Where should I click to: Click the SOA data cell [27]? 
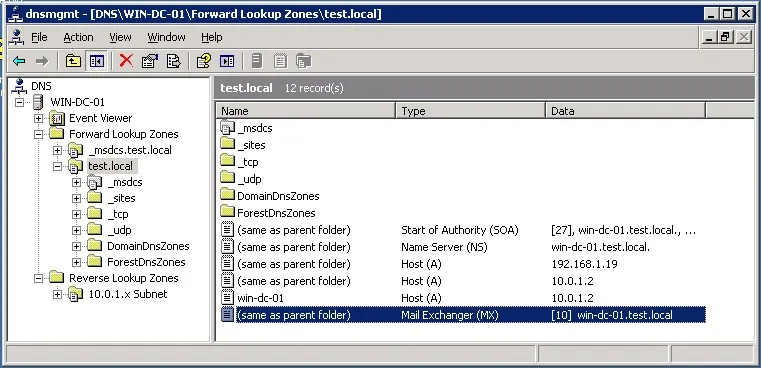(x=624, y=230)
